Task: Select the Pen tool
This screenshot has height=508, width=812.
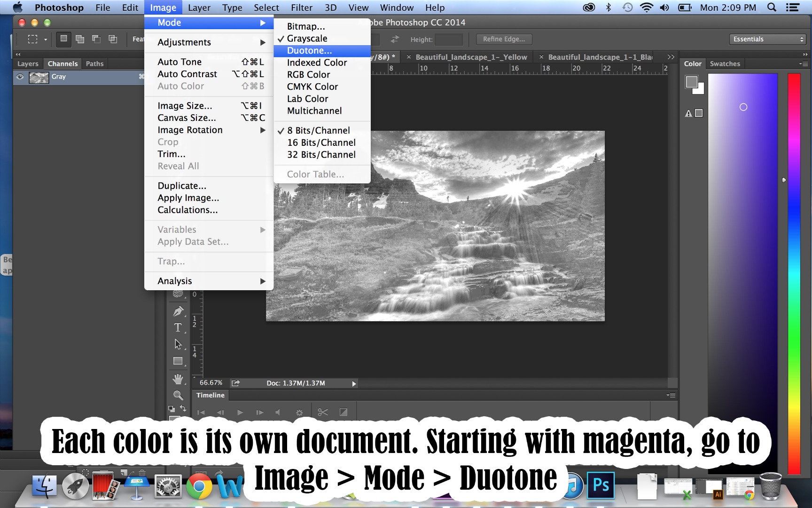Action: click(x=178, y=311)
